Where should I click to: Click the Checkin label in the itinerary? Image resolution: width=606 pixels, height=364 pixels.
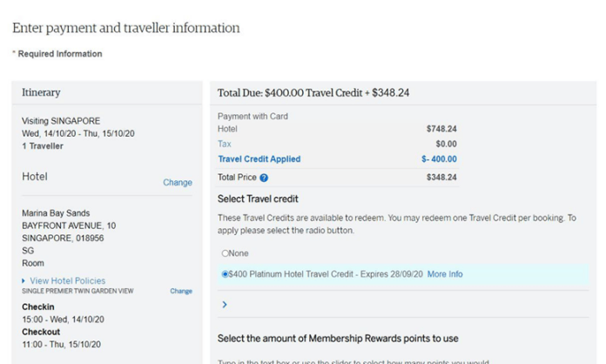point(38,307)
